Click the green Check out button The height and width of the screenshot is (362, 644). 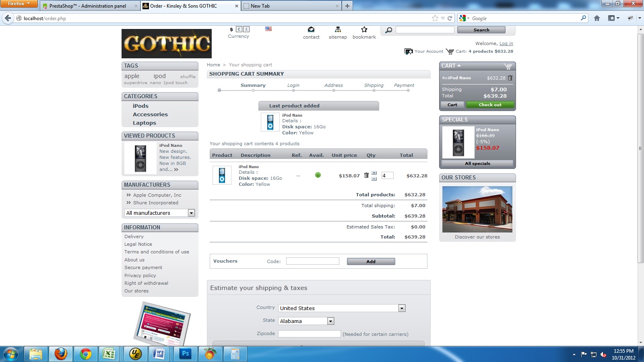point(490,105)
